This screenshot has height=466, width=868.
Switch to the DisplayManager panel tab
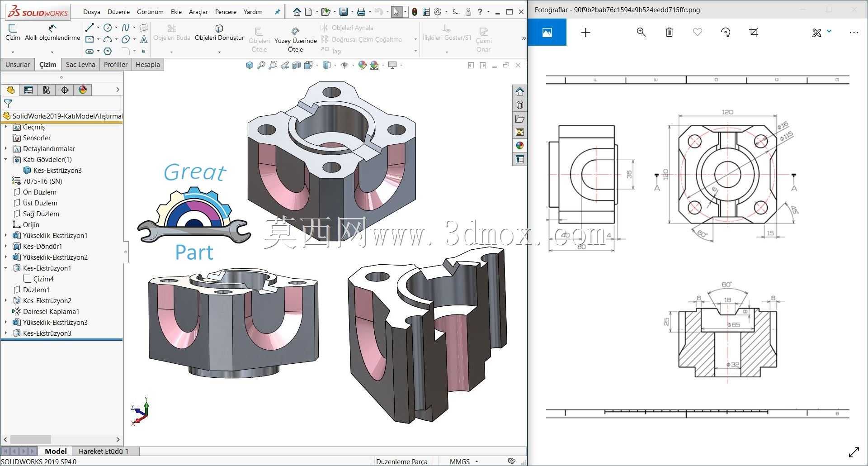pyautogui.click(x=83, y=90)
